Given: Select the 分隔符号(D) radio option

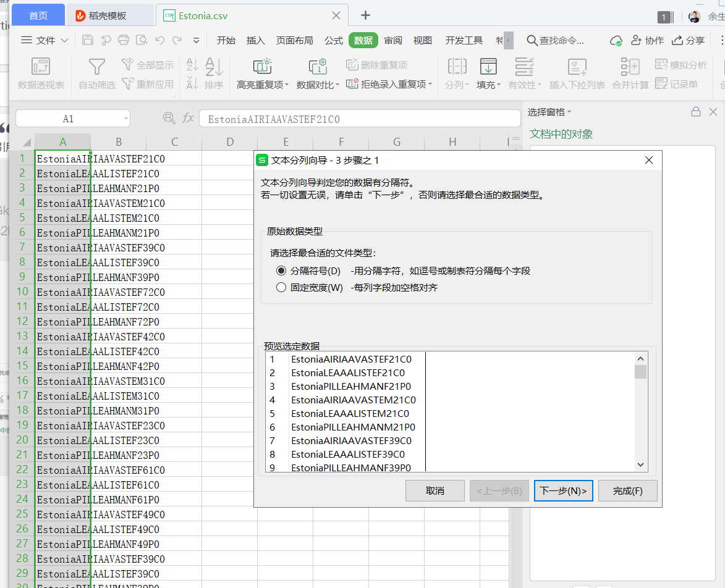Looking at the screenshot, I should point(281,271).
